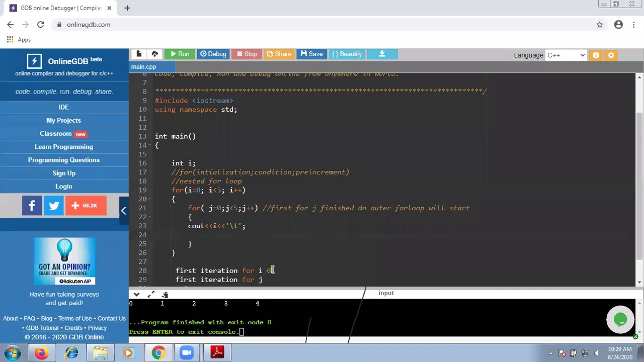The image size is (644, 362).
Task: Select the console input tab
Action: pos(386,293)
